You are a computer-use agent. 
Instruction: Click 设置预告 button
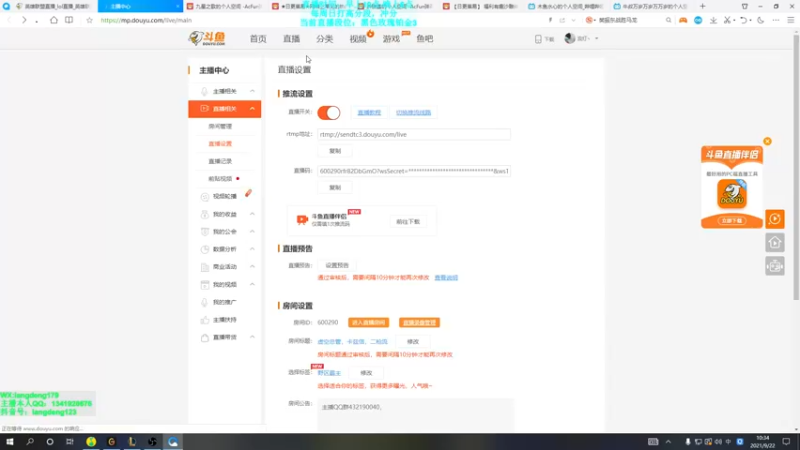click(x=337, y=265)
